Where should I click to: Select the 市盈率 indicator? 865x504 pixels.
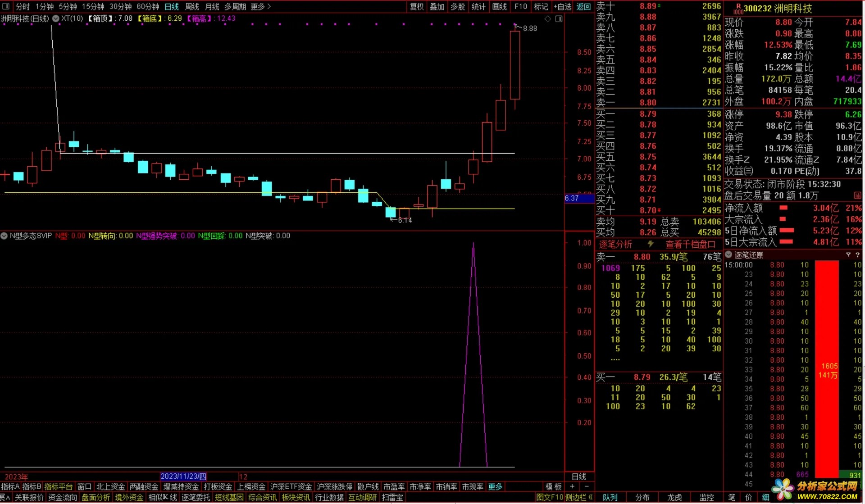point(394,486)
